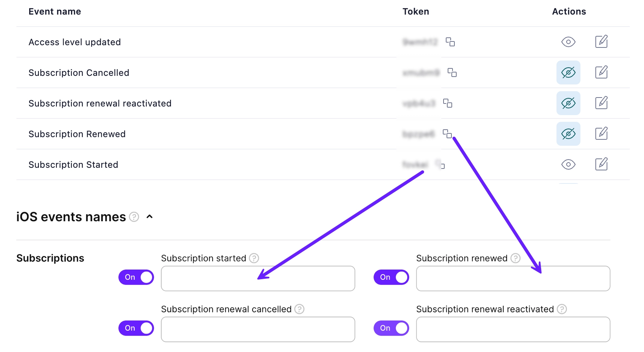Viewport: 644px width, 352px height.
Task: Turn off the Subscription renewed toggle
Action: pyautogui.click(x=391, y=277)
